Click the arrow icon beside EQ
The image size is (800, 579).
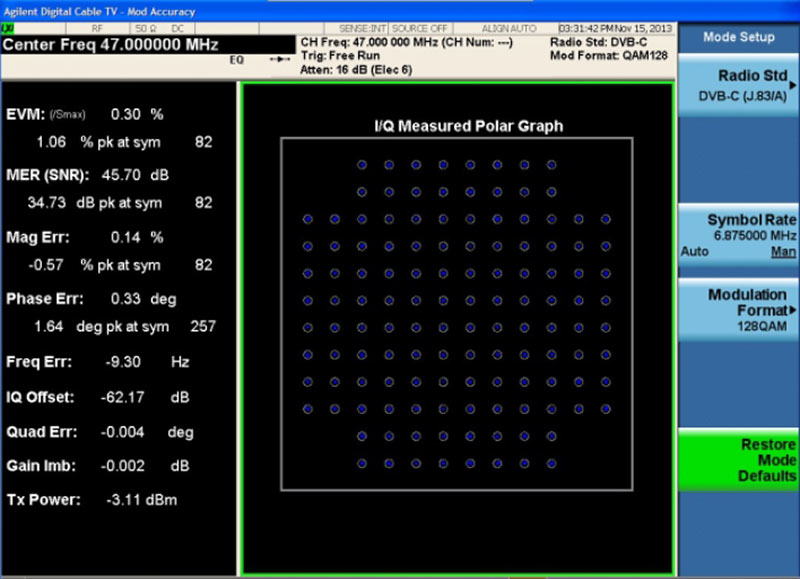coord(282,60)
